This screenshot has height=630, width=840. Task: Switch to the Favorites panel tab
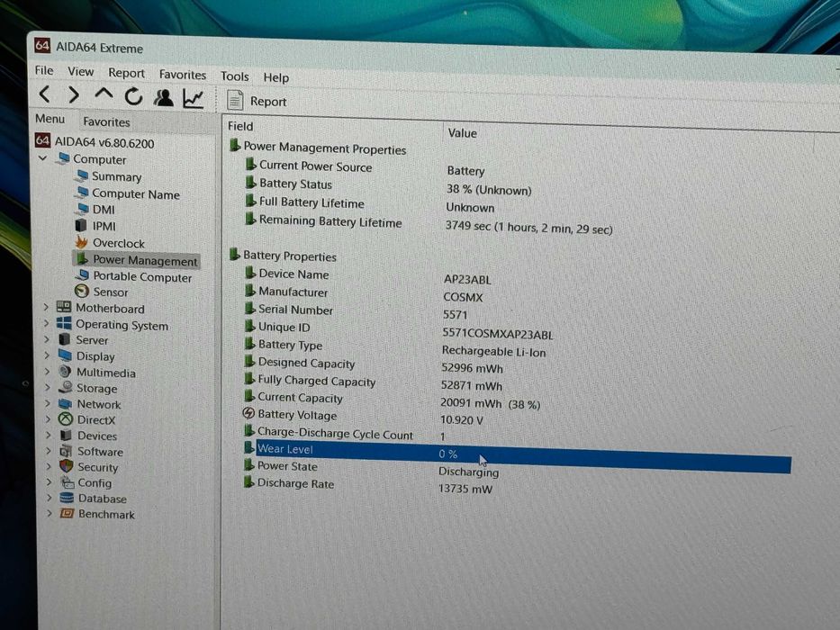point(106,121)
